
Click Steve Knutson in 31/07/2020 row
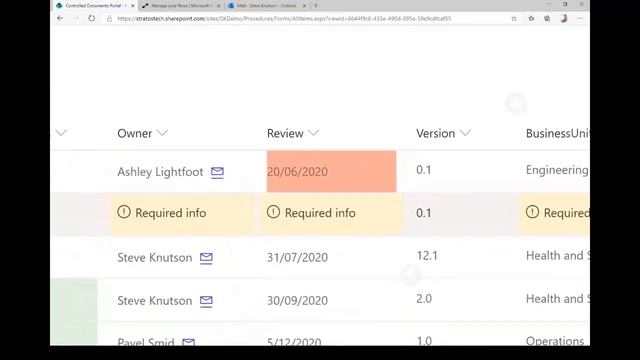154,258
